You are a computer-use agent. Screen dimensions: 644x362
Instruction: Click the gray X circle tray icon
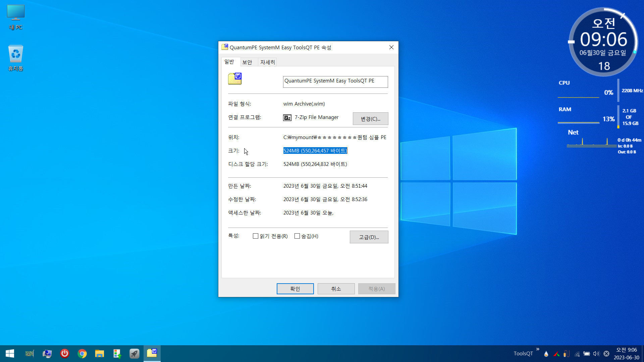(606, 354)
